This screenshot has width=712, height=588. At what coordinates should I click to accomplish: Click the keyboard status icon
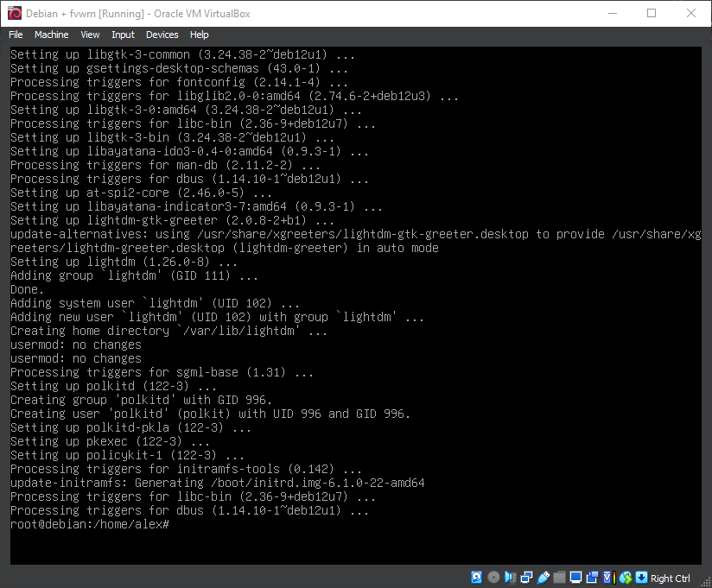[x=640, y=577]
